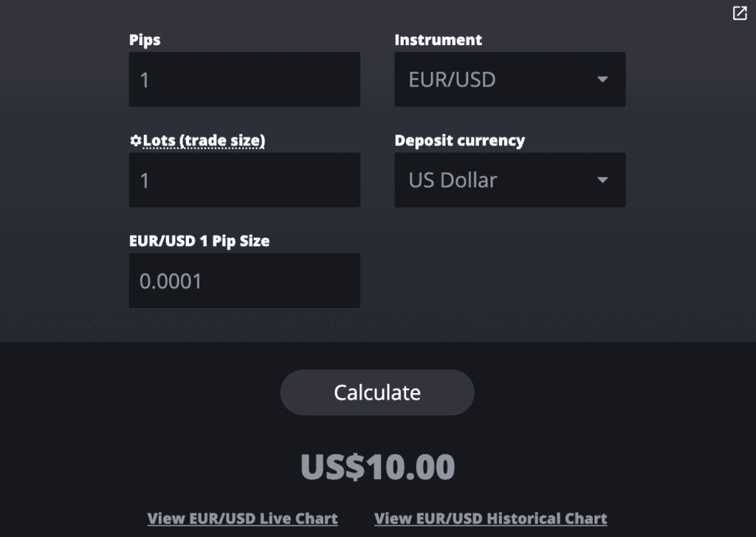Open the Deposit currency dropdown showing US Dollar
The width and height of the screenshot is (756, 537).
[x=509, y=179]
